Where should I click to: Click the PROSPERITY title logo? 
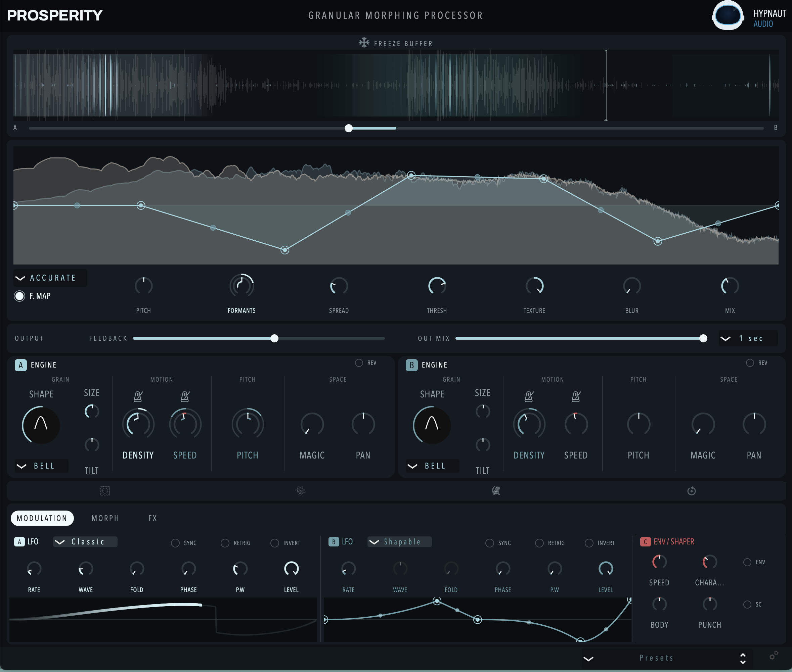[54, 15]
